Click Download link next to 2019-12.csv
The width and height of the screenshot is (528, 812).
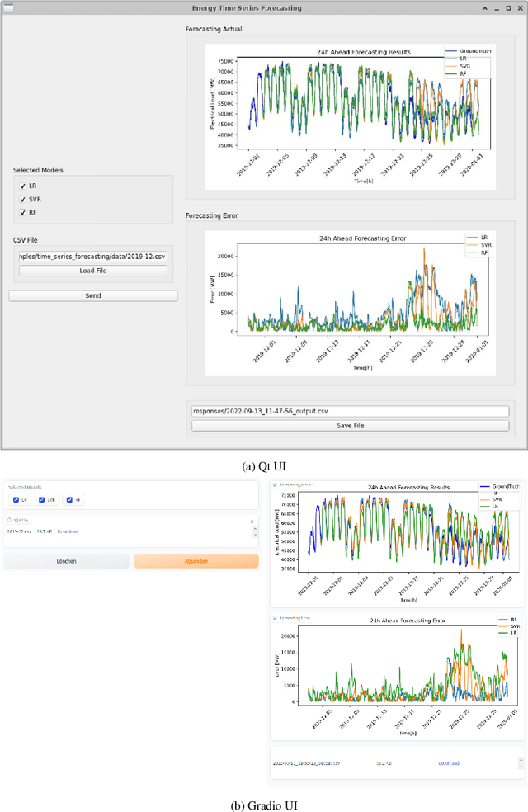(x=68, y=531)
